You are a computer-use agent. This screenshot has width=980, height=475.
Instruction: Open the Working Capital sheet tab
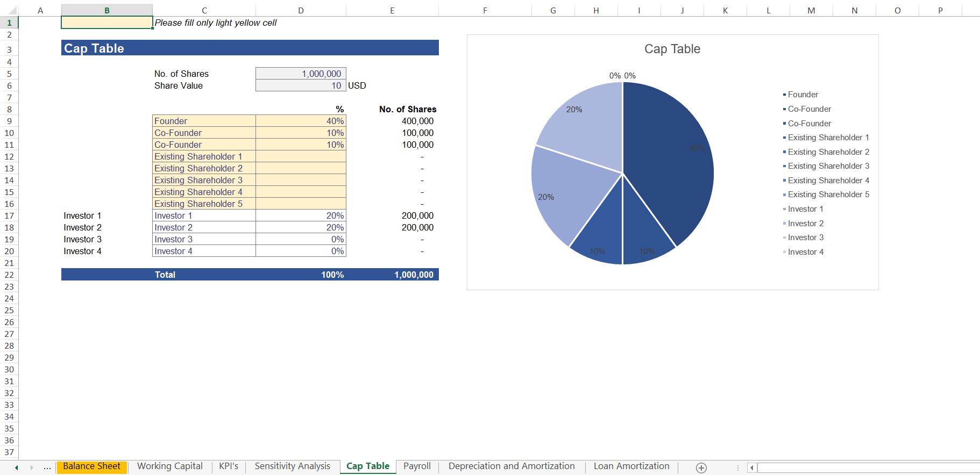coord(169,466)
